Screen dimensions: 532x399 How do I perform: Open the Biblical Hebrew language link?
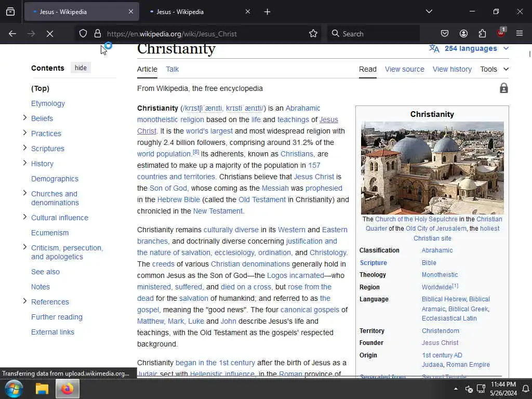point(444,299)
